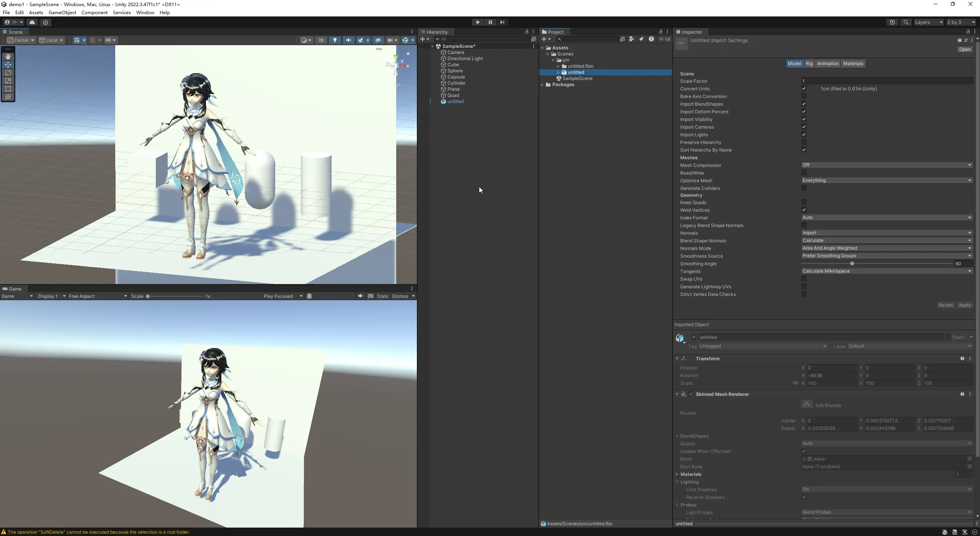
Task: Select the Transform tool in Scene
Action: (x=8, y=97)
